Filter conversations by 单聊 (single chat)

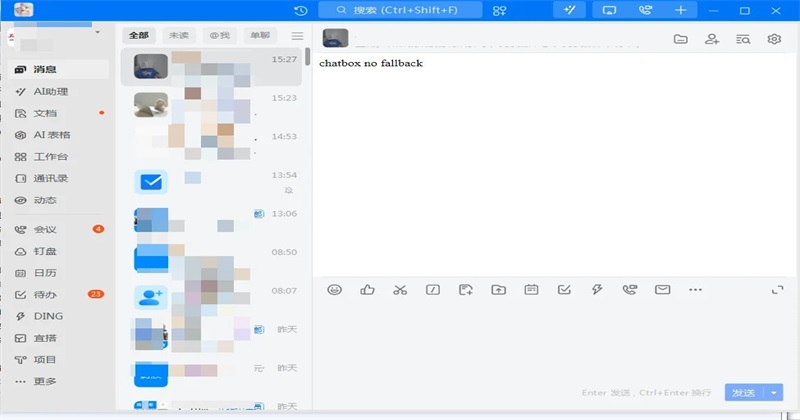tap(259, 35)
